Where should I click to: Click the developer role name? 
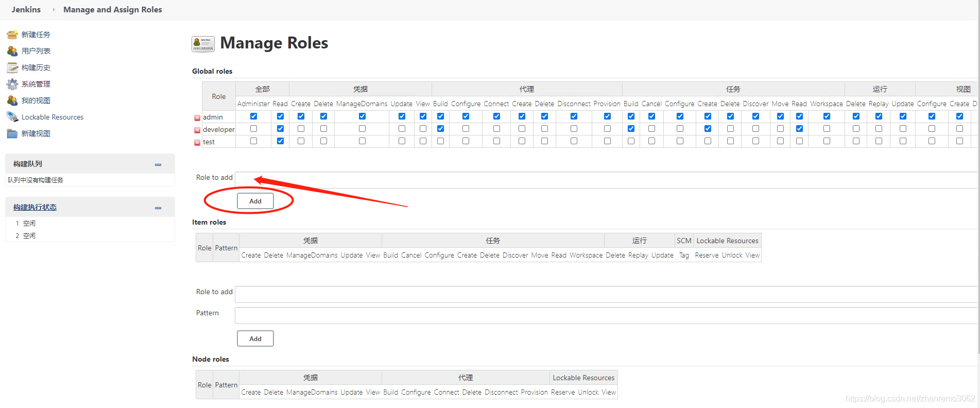tap(219, 129)
